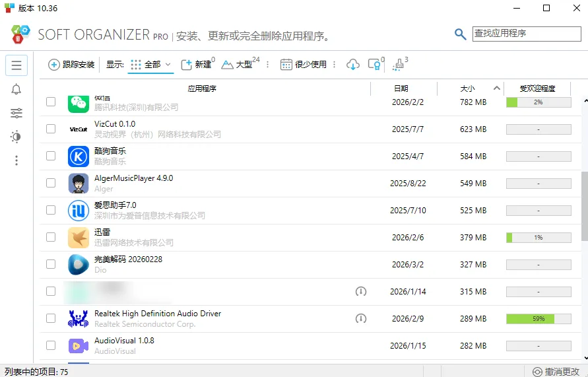
Task: Select 完美解码 20260228 entry
Action: click(x=128, y=259)
